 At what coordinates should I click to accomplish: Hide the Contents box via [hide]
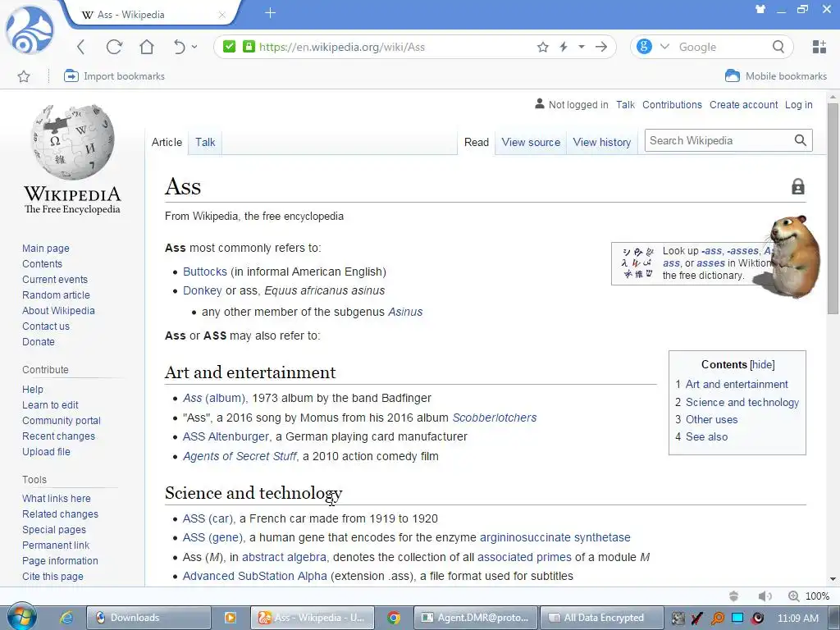[x=762, y=365]
